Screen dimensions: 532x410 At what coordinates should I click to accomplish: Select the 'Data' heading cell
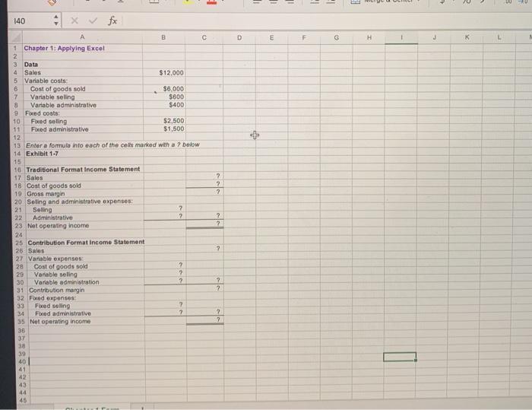click(82, 64)
